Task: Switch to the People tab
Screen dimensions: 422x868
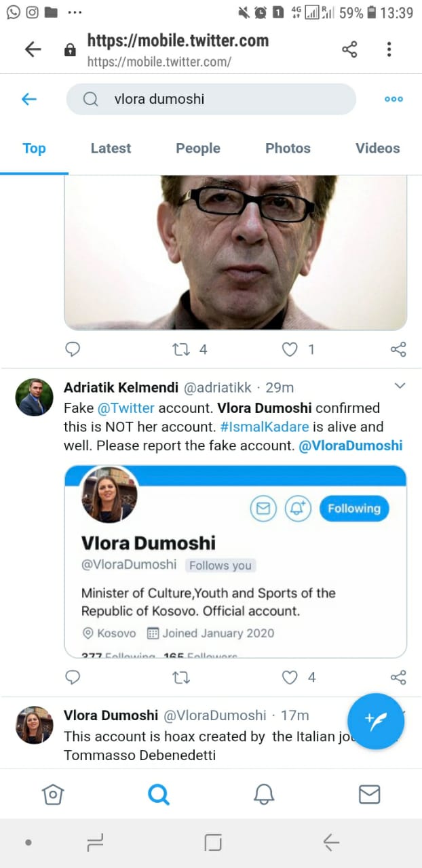Action: point(198,148)
